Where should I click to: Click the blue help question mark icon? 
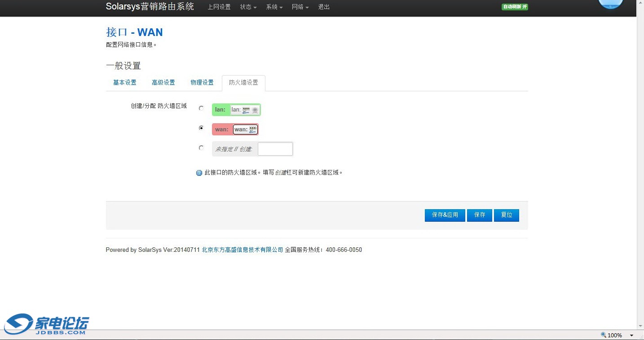tap(199, 173)
